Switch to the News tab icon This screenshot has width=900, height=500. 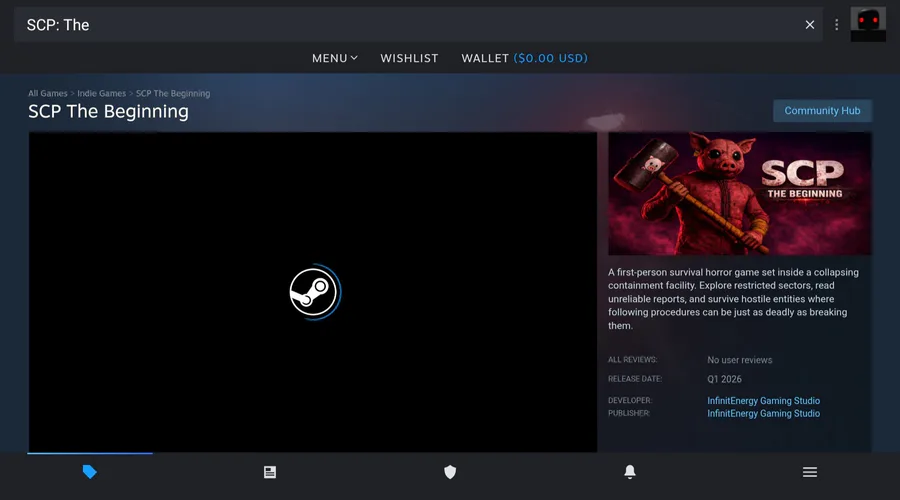(270, 472)
